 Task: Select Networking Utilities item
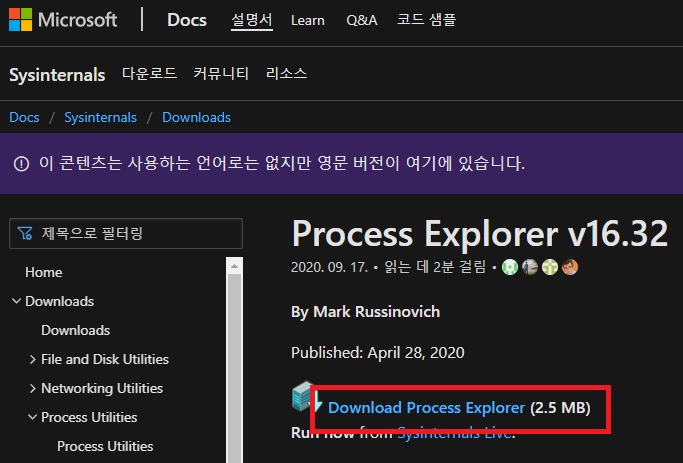coord(102,388)
